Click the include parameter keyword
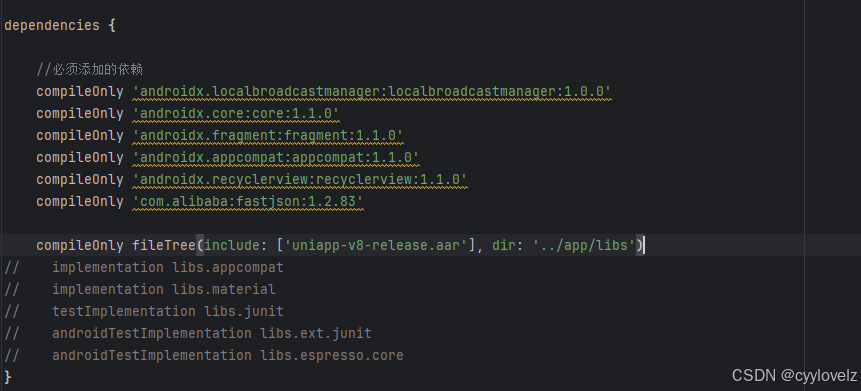Viewport: 861px width, 391px height. [232, 245]
